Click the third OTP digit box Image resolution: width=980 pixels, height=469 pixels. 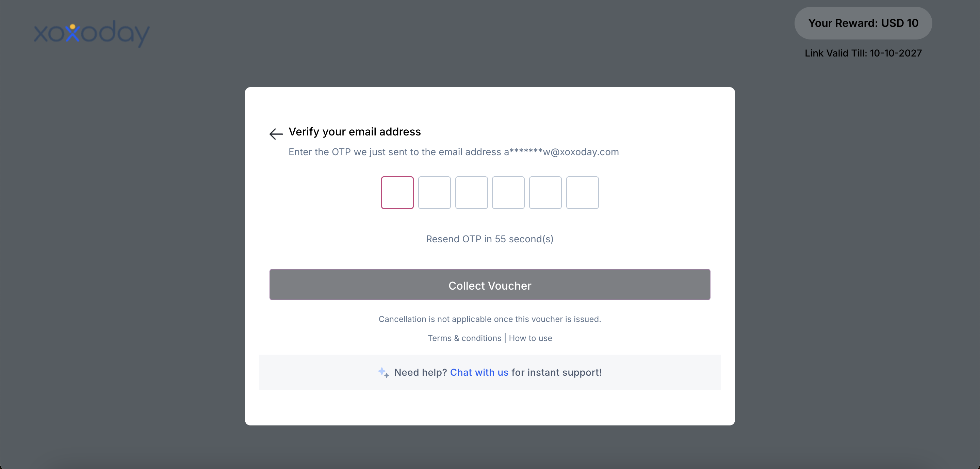(471, 193)
